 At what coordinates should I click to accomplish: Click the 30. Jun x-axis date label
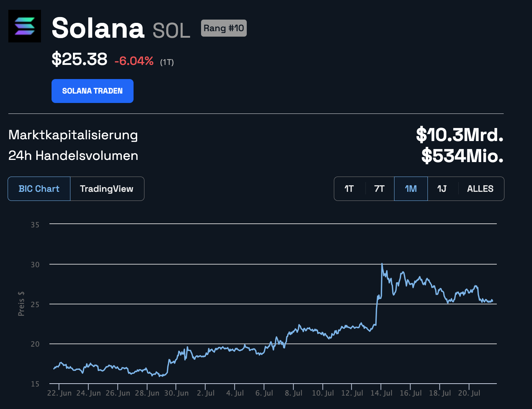click(176, 393)
